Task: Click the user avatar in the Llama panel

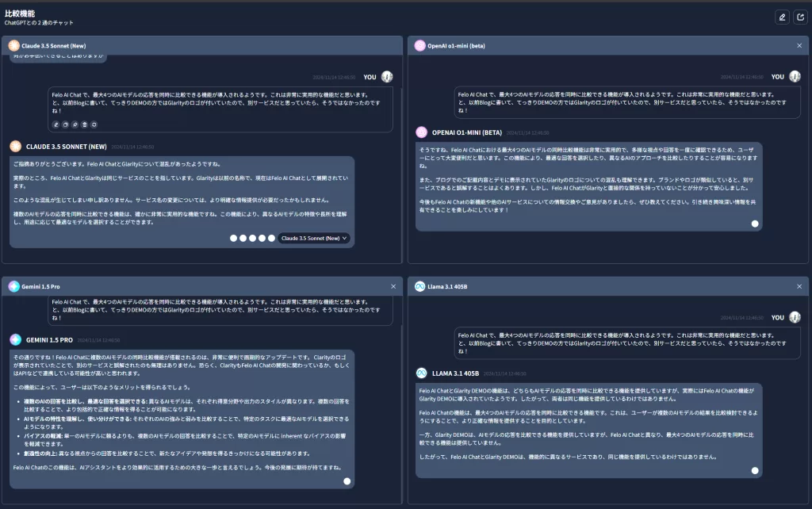Action: [x=795, y=317]
